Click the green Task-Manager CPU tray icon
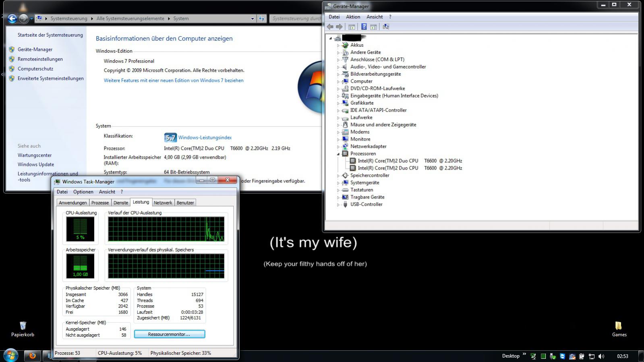The width and height of the screenshot is (644, 362). point(543,356)
